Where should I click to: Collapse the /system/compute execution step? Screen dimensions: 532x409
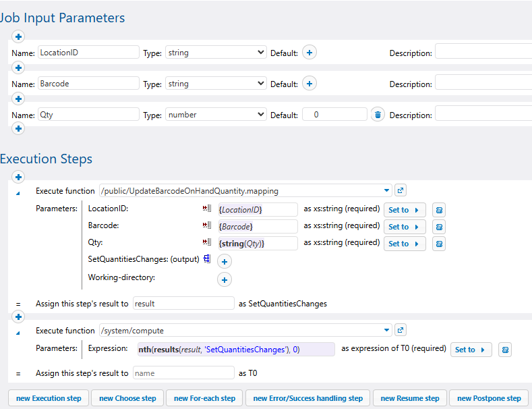click(x=18, y=332)
